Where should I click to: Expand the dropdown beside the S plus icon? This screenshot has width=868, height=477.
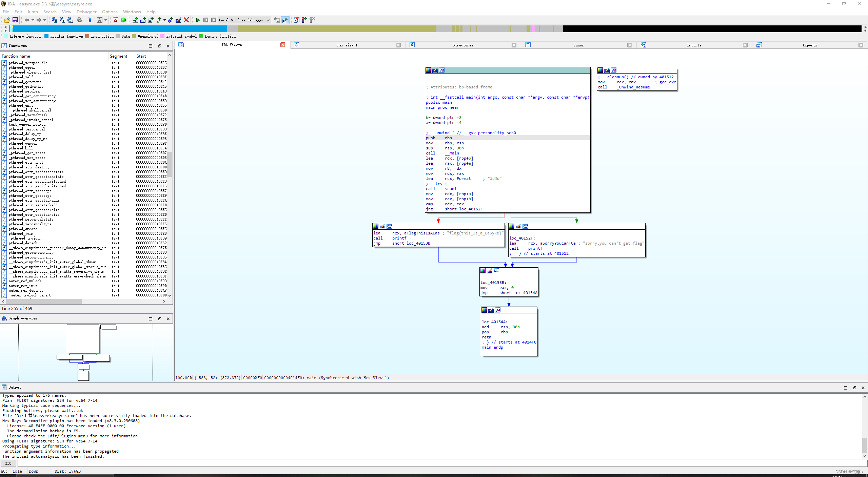[x=164, y=20]
